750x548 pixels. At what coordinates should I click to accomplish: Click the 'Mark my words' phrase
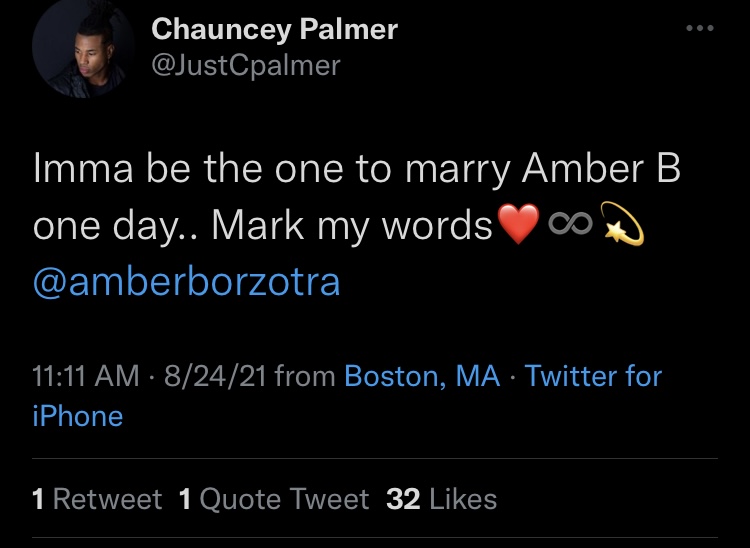(x=352, y=226)
